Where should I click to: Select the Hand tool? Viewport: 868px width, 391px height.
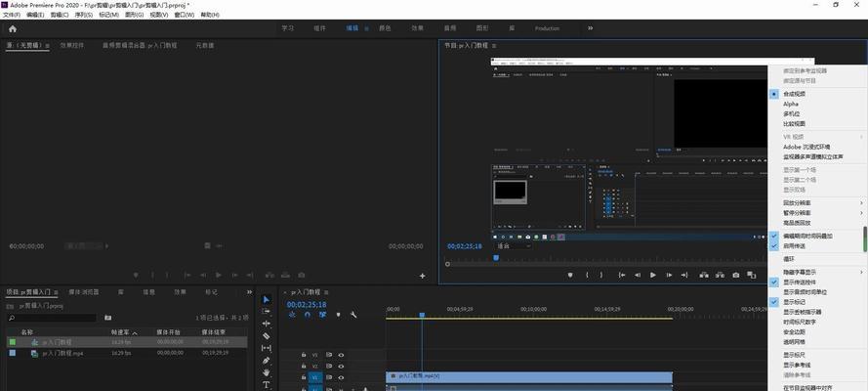267,372
